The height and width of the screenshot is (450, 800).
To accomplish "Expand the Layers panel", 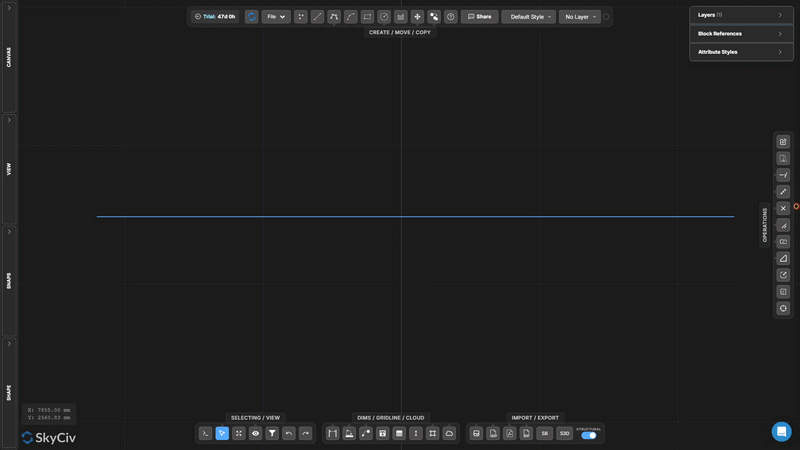I will click(741, 15).
